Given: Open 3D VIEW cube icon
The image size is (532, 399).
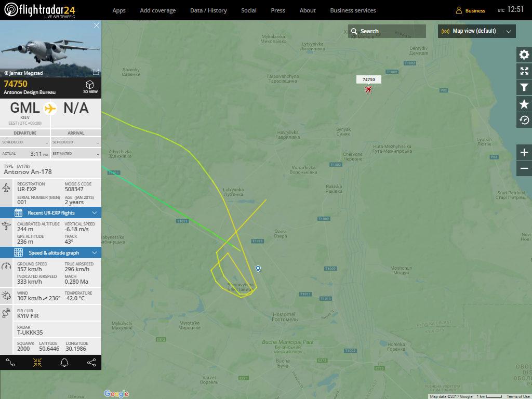Looking at the screenshot, I should click(90, 87).
